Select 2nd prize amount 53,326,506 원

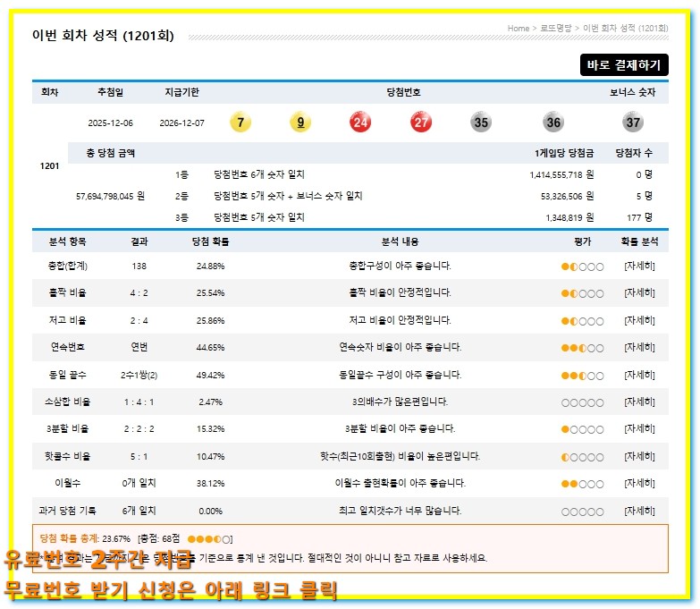point(567,196)
